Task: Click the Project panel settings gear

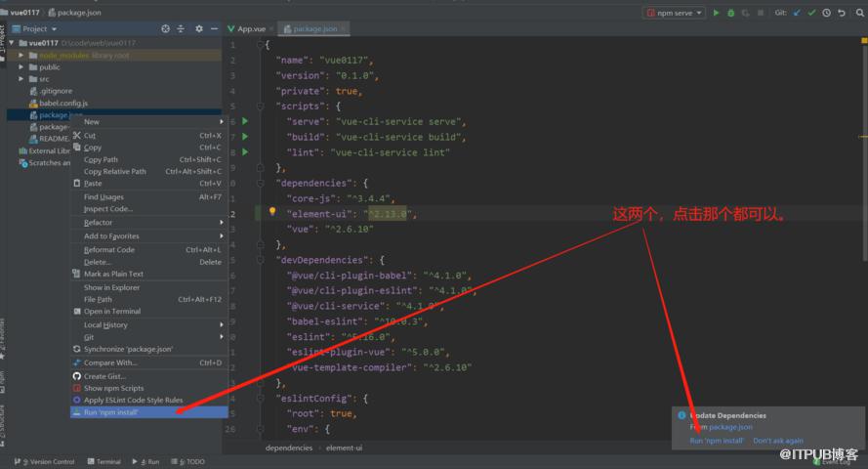Action: (199, 28)
